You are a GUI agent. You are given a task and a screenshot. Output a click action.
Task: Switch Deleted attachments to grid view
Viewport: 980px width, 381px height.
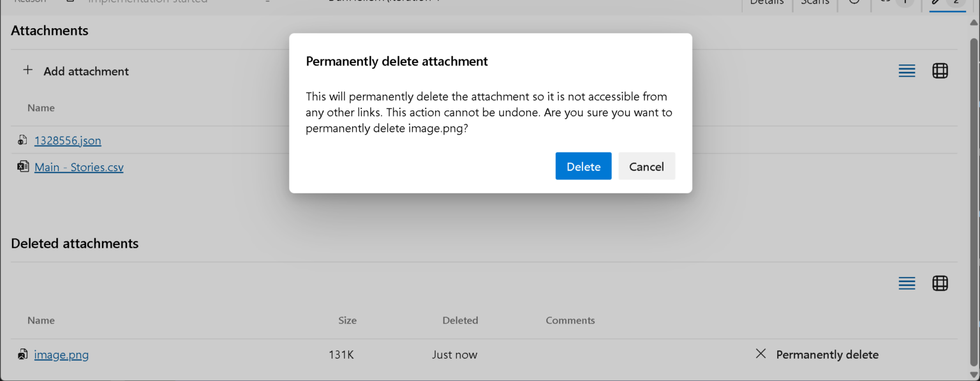pyautogui.click(x=940, y=283)
